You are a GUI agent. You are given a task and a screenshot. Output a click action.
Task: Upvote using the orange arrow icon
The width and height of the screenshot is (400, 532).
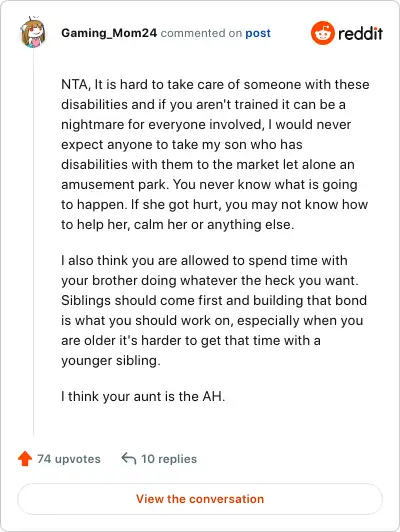click(25, 458)
